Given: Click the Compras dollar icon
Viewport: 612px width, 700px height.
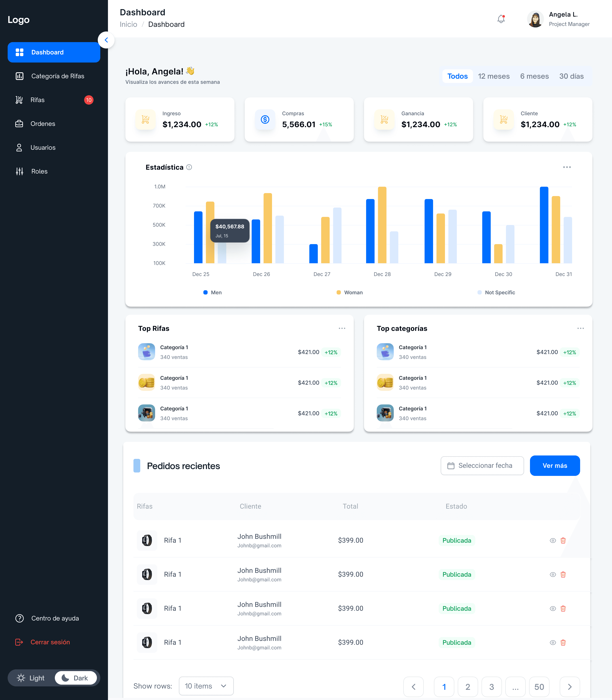Looking at the screenshot, I should coord(265,119).
